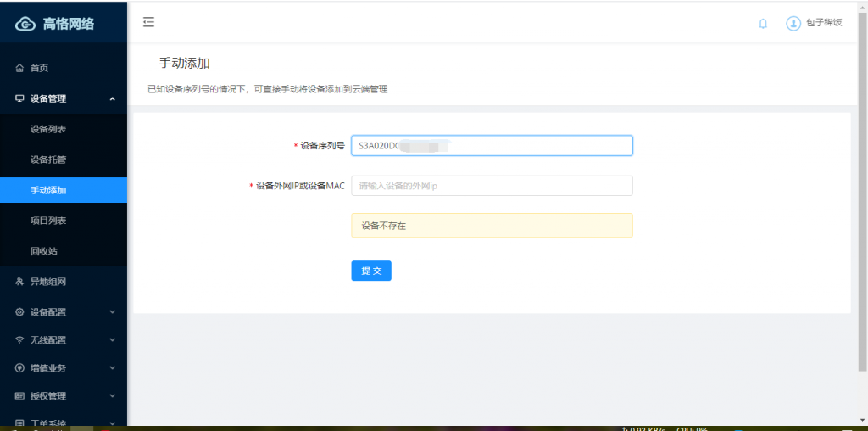Expand the 设备配置 submenu chevron
This screenshot has width=868, height=431.
(x=113, y=312)
